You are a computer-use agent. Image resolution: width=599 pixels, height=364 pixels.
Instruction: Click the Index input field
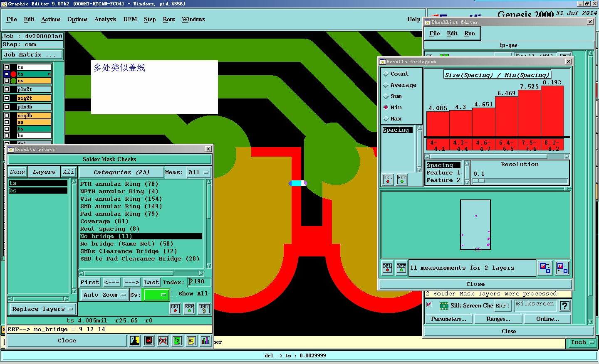[199, 282]
